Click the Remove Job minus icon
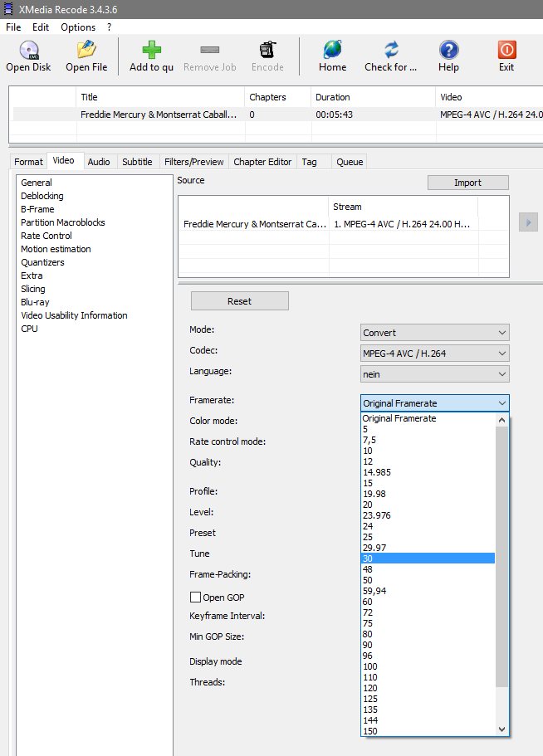Viewport: 543px width, 756px height. pyautogui.click(x=210, y=51)
